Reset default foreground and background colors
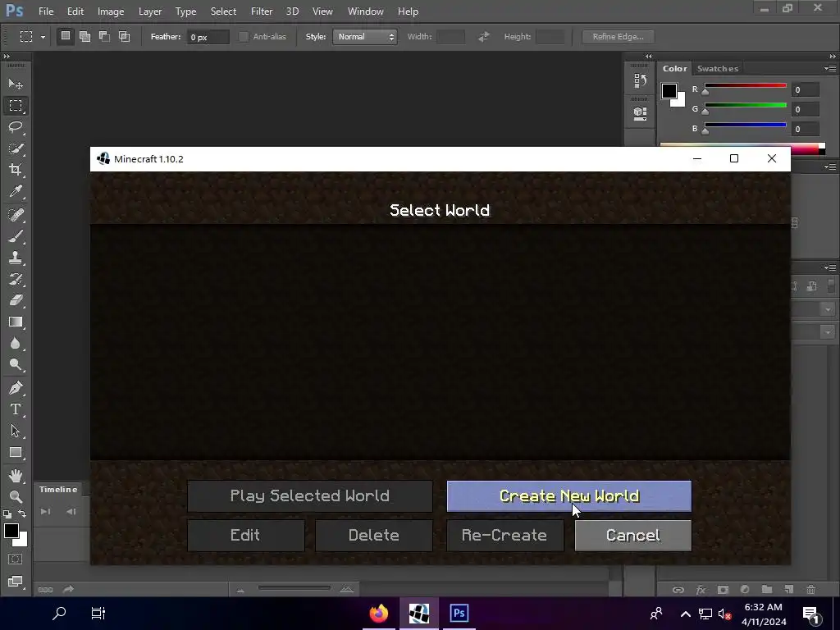The height and width of the screenshot is (630, 840). 7,514
